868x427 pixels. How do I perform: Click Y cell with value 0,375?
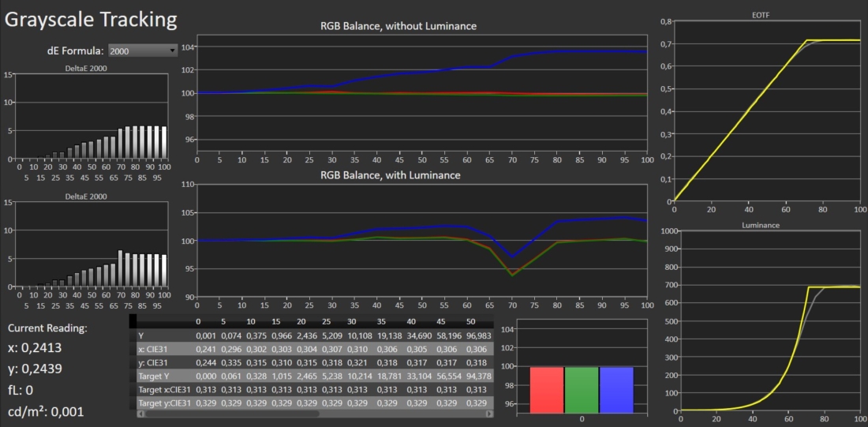pyautogui.click(x=257, y=335)
